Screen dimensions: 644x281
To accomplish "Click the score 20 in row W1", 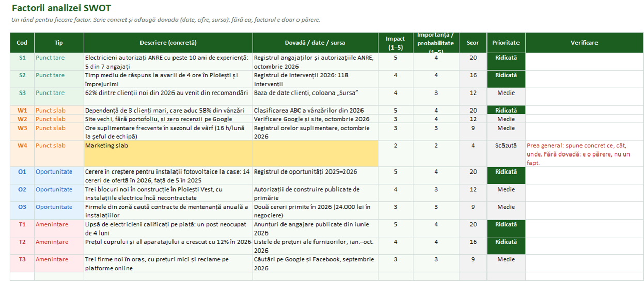I will (473, 110).
